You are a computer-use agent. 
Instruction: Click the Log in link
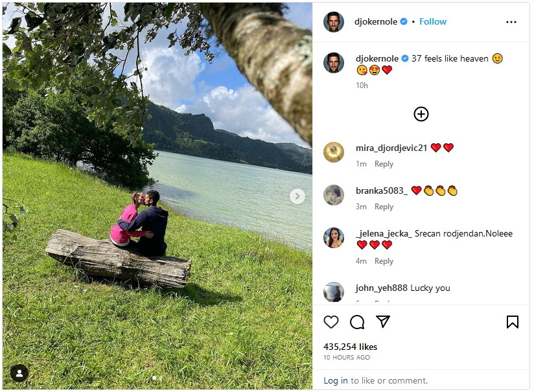336,380
